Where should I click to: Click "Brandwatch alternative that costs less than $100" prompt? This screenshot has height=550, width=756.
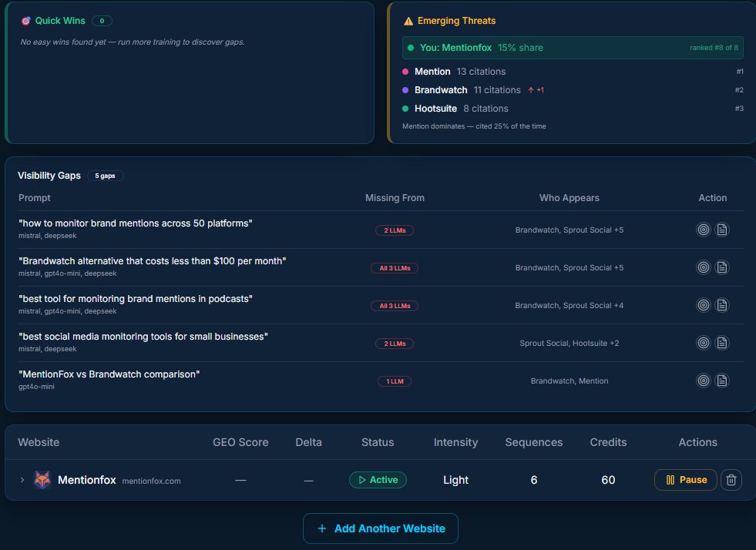(153, 261)
